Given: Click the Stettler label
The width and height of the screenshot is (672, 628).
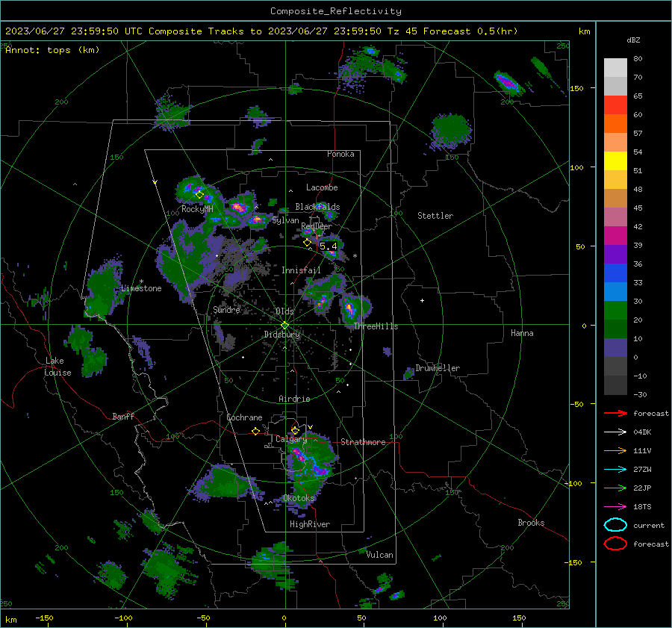Looking at the screenshot, I should pos(435,216).
